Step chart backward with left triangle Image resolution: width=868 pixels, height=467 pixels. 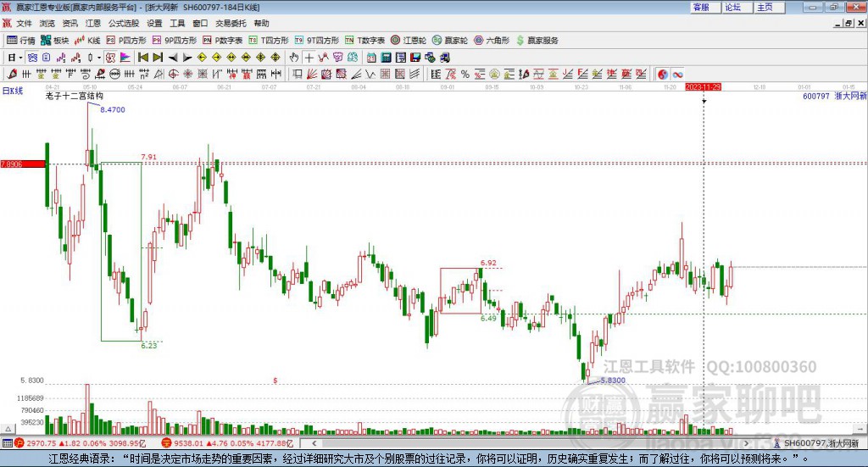pos(173,58)
